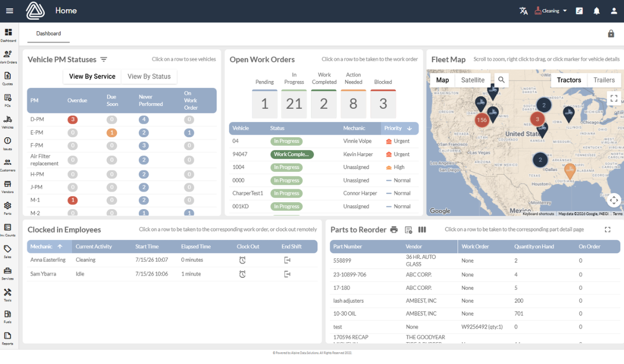The image size is (624, 364).
Task: Open the language translate icon
Action: (524, 11)
